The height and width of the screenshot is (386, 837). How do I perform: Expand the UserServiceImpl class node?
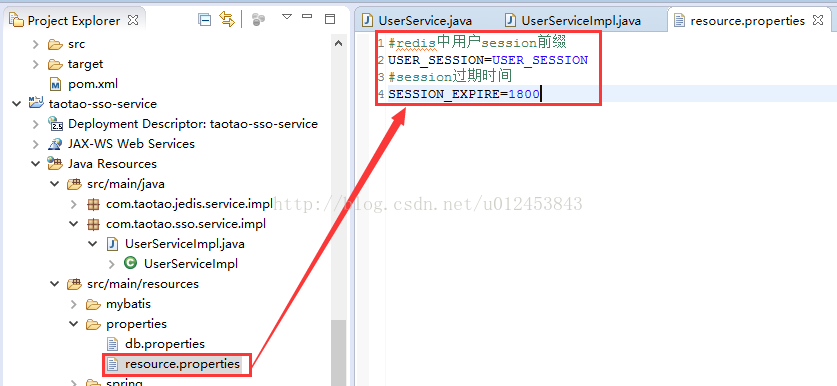click(x=112, y=264)
